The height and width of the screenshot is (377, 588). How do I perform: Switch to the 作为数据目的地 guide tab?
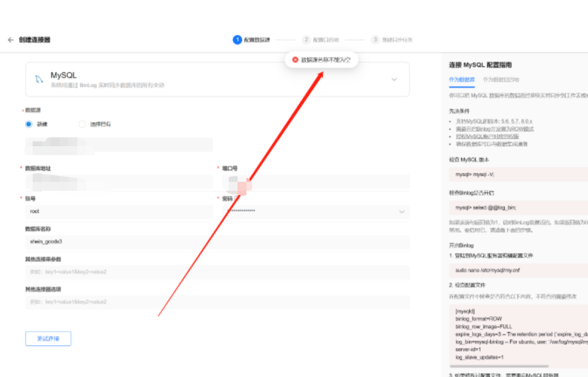point(501,79)
